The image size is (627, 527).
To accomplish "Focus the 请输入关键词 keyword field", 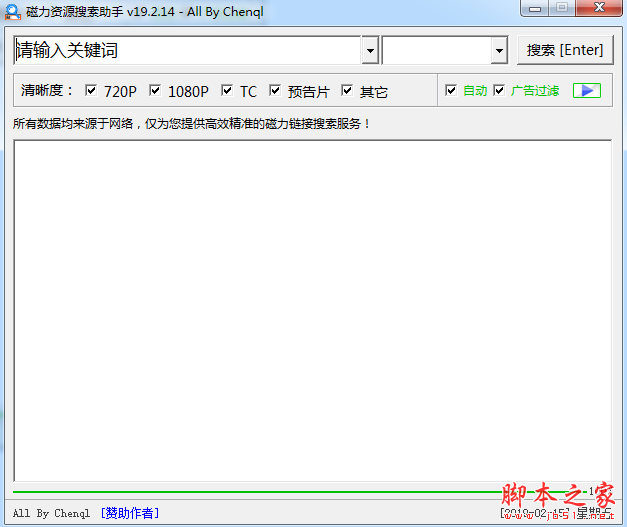I will [x=188, y=50].
